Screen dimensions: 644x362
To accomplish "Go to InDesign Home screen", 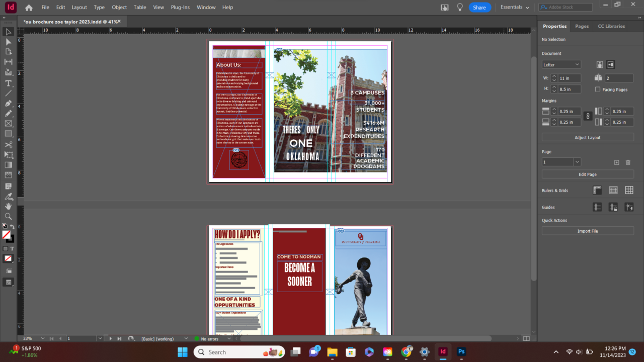I will pos(29,8).
